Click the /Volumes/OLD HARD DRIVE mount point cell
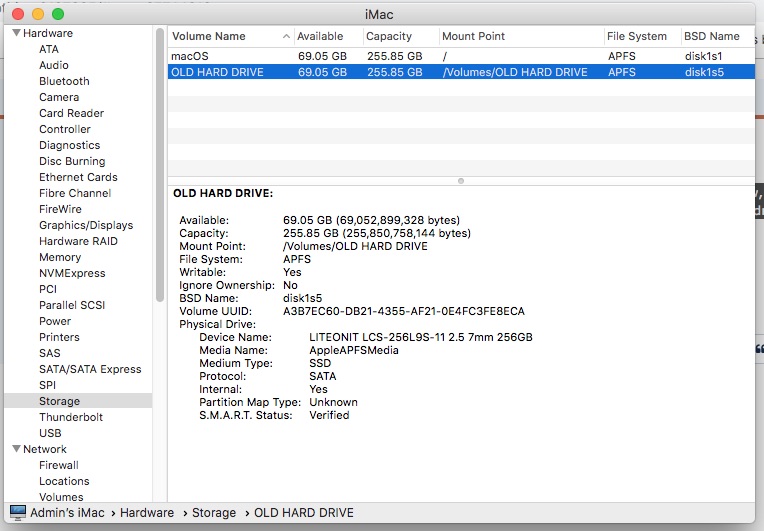Viewport: 764px width, 531px height. point(515,72)
